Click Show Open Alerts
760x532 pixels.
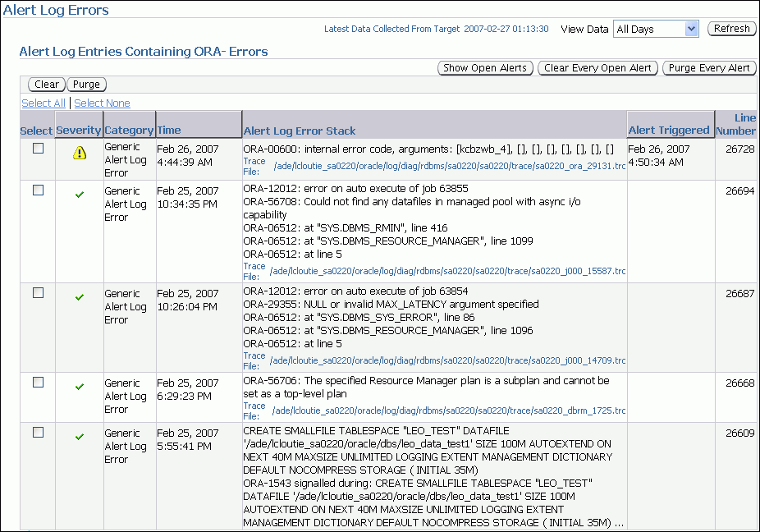tap(485, 68)
